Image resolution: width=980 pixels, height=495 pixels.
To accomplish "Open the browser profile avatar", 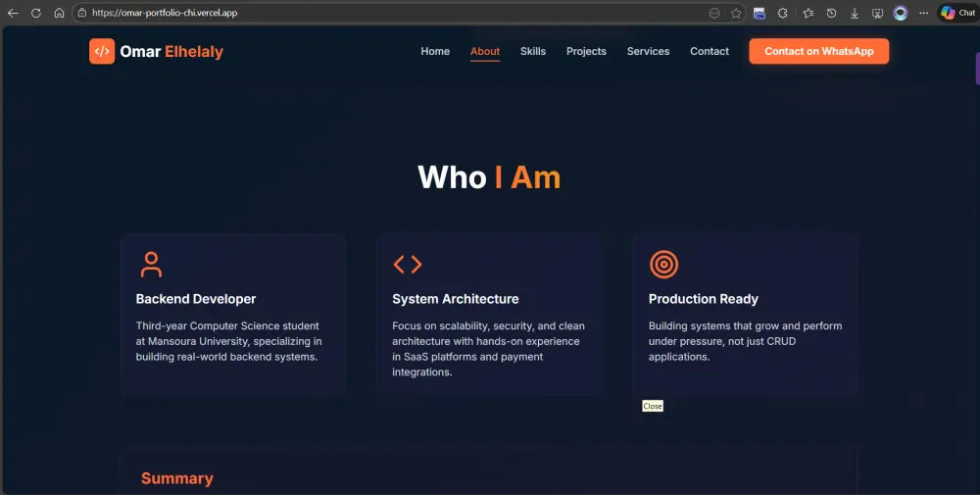I will 900,13.
